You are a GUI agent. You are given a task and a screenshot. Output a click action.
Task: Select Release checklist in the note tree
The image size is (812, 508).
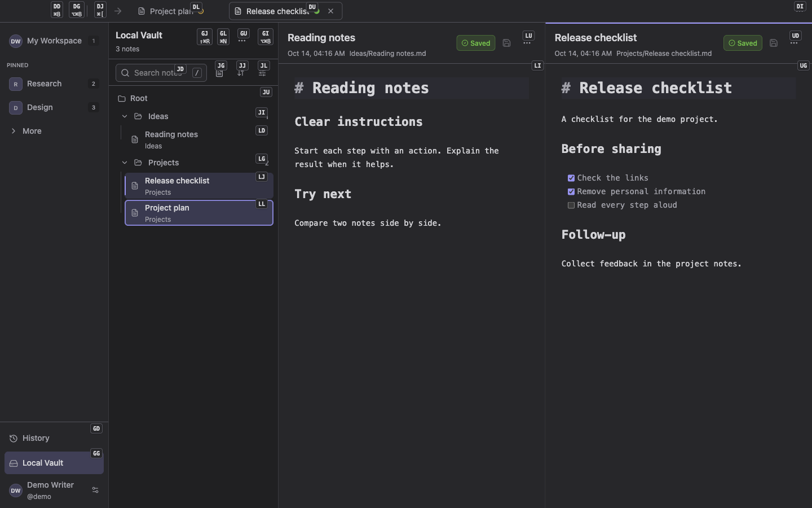click(199, 186)
